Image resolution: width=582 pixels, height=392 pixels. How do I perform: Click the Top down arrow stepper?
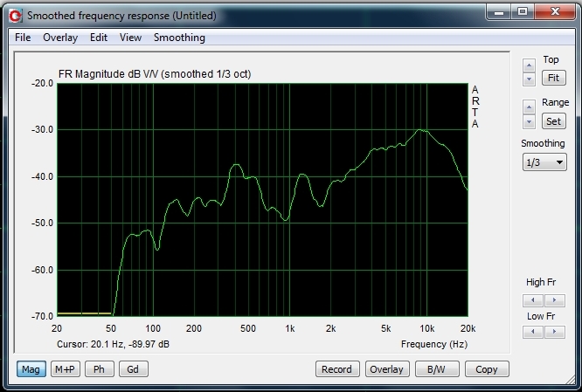pos(529,79)
